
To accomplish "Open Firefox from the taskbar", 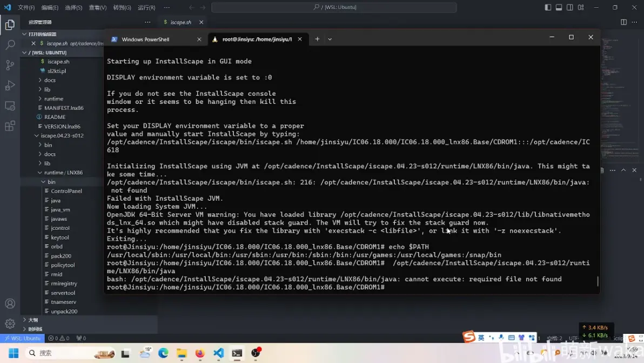I will click(x=200, y=353).
